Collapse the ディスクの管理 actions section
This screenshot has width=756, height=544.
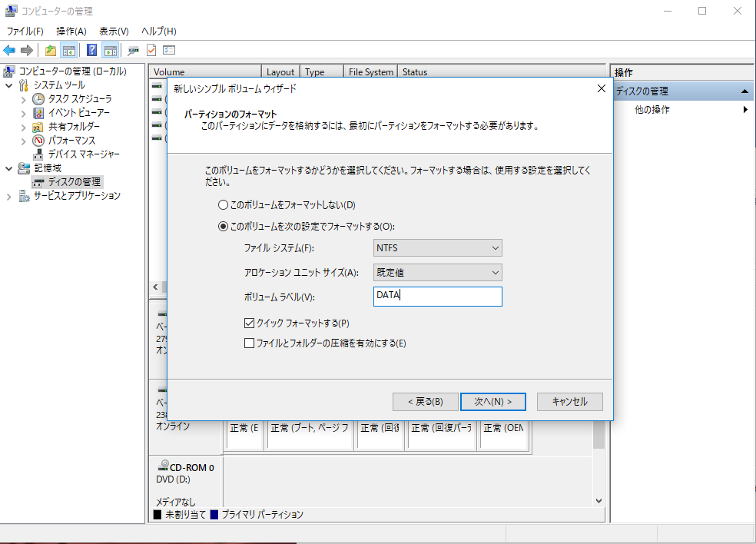point(744,91)
